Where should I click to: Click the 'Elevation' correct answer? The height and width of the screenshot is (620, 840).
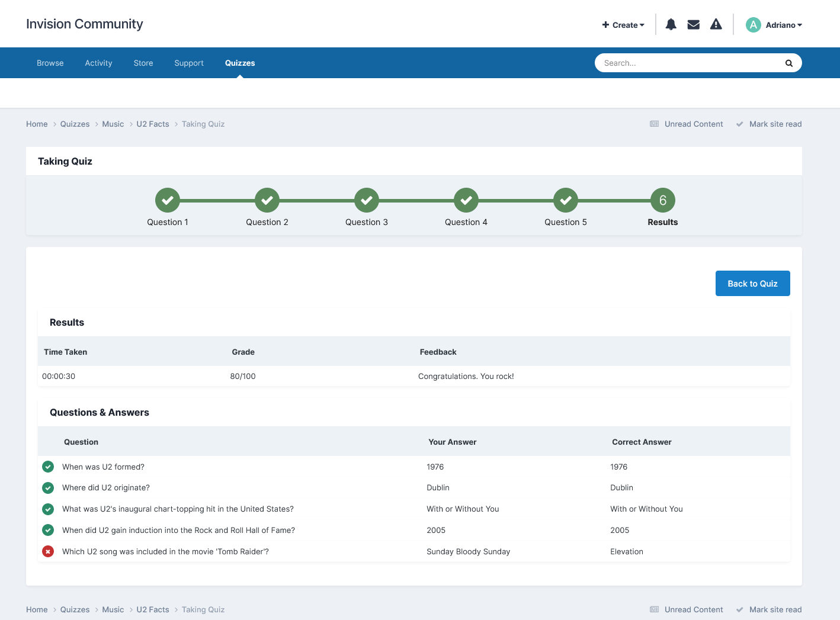coord(627,551)
